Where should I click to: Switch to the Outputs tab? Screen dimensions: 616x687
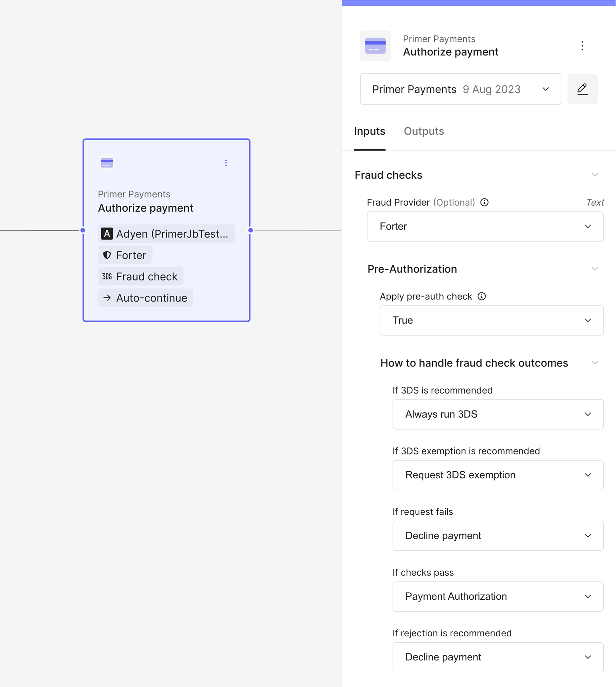click(424, 131)
